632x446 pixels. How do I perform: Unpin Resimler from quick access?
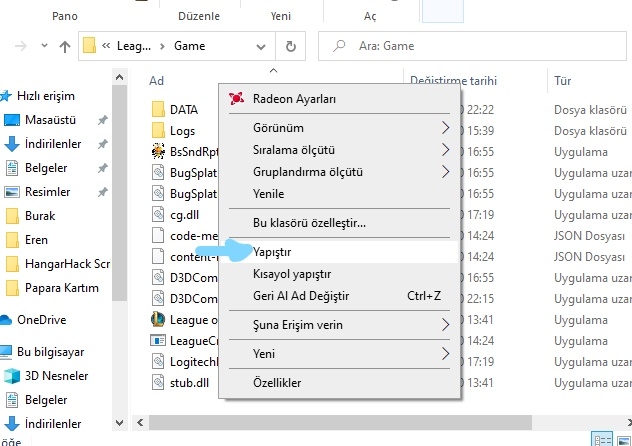(103, 192)
